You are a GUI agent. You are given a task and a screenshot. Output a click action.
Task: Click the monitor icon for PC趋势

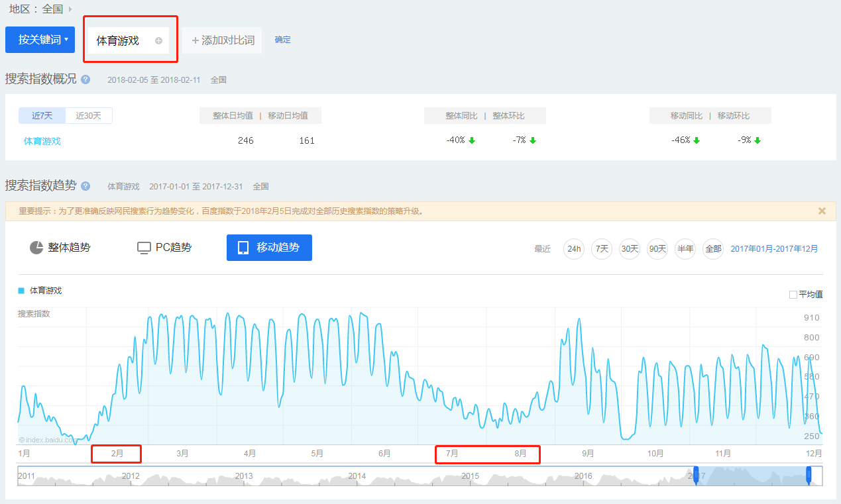click(144, 248)
